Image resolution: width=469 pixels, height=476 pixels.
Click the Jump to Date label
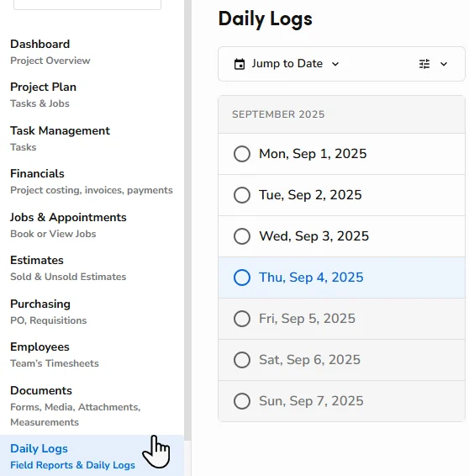click(x=287, y=64)
